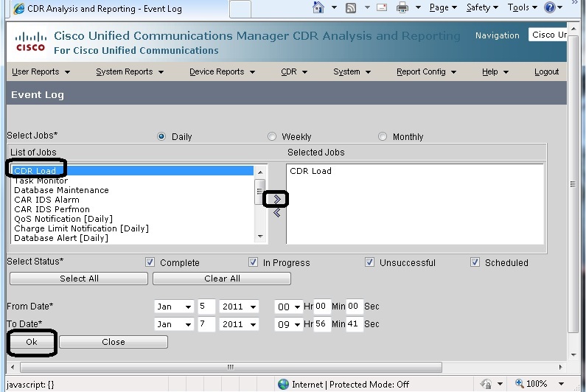Select Charge Limit Notification [Daily] job
Image resolution: width=586 pixels, height=392 pixels.
tap(132, 228)
